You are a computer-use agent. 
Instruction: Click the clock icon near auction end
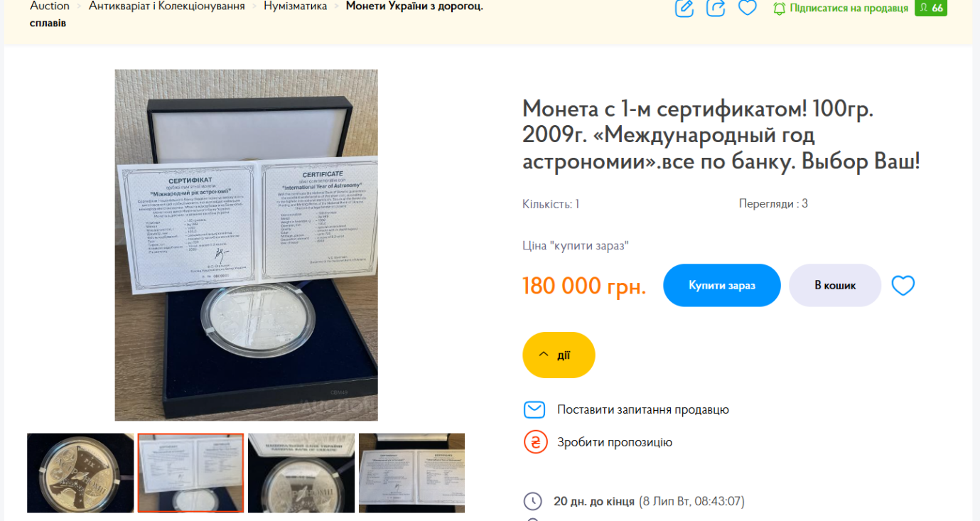point(533,501)
